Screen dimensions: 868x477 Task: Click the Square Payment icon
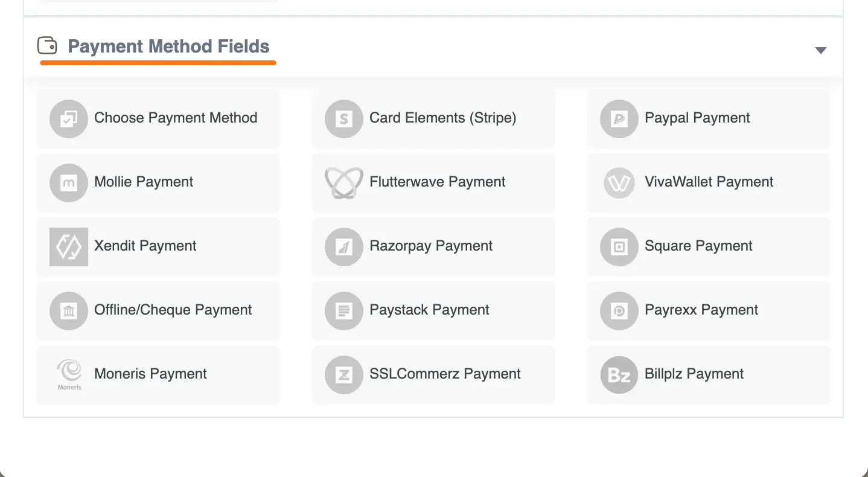click(x=619, y=246)
